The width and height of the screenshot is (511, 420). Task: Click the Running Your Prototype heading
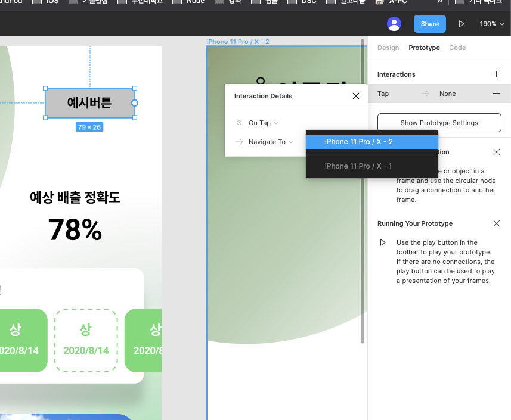[x=415, y=223]
